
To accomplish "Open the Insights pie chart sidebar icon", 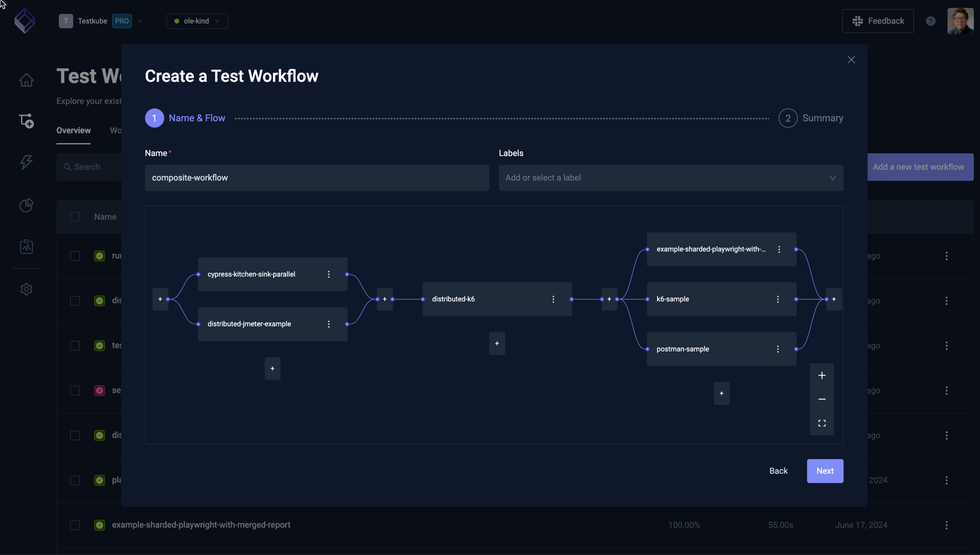I will [x=26, y=205].
